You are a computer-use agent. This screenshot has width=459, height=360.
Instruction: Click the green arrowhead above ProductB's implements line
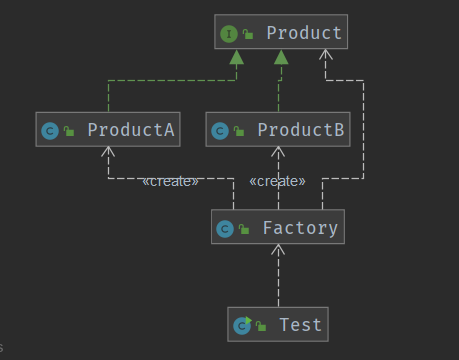(281, 57)
